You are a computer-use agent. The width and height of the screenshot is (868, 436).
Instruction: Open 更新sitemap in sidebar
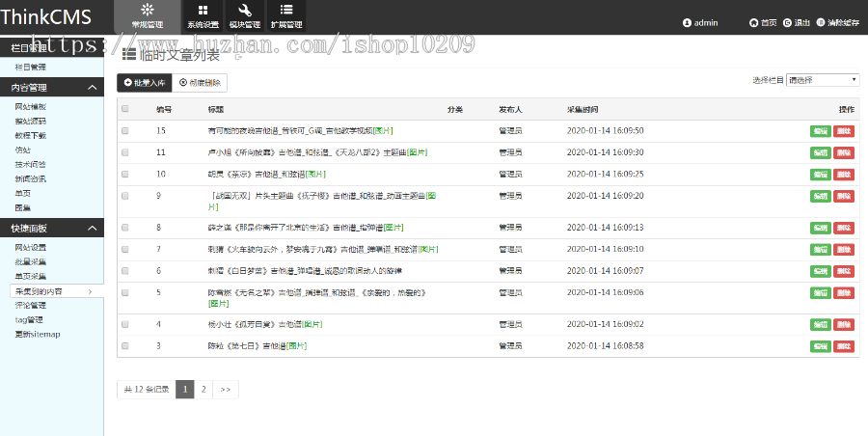tap(38, 334)
